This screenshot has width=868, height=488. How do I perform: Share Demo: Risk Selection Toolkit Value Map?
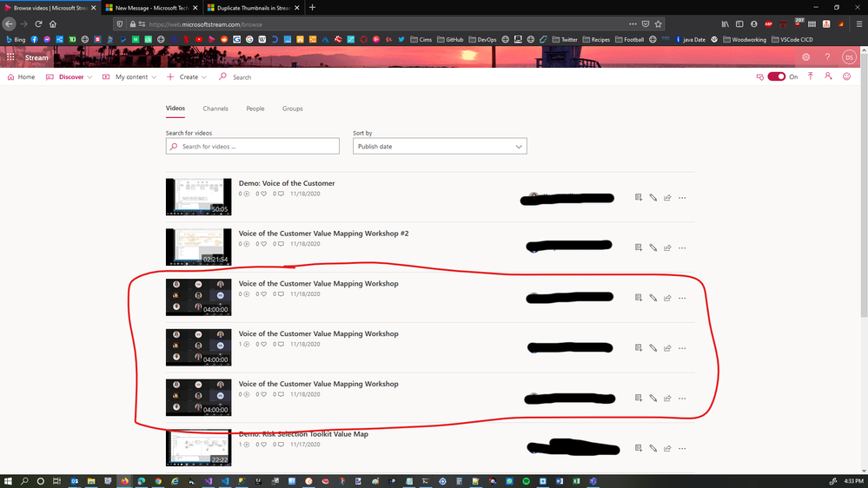[667, 448]
